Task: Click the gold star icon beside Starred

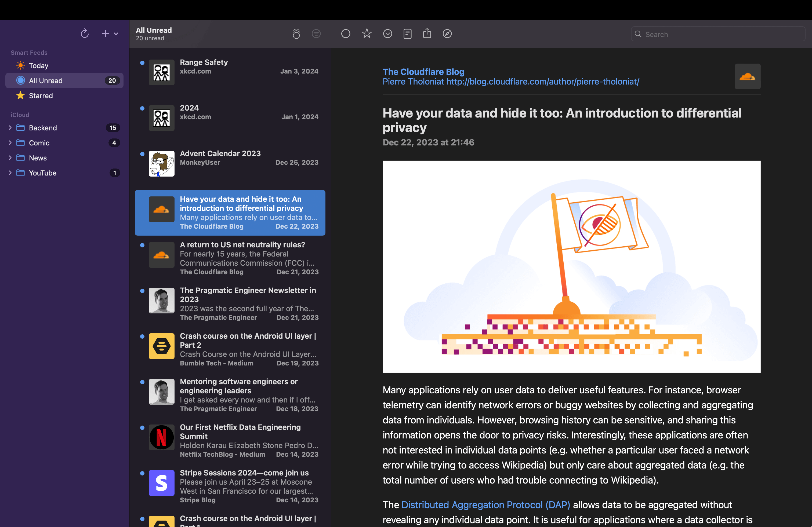Action: [20, 95]
